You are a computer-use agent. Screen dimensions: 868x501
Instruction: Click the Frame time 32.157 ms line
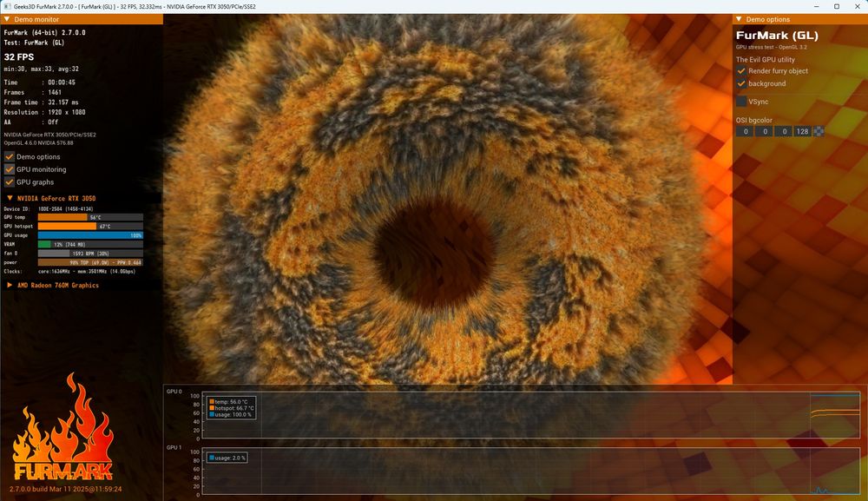click(42, 102)
